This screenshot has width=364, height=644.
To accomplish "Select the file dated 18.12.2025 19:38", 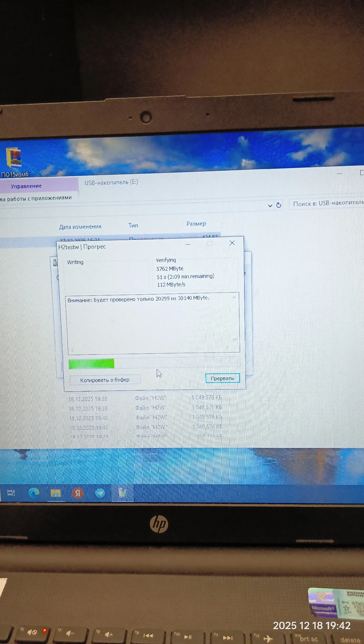I will [88, 399].
